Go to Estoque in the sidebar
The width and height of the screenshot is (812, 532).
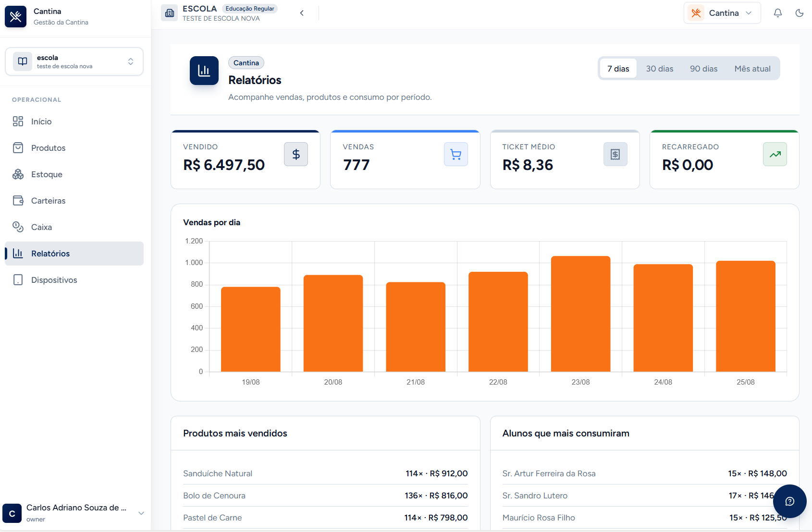pyautogui.click(x=74, y=174)
